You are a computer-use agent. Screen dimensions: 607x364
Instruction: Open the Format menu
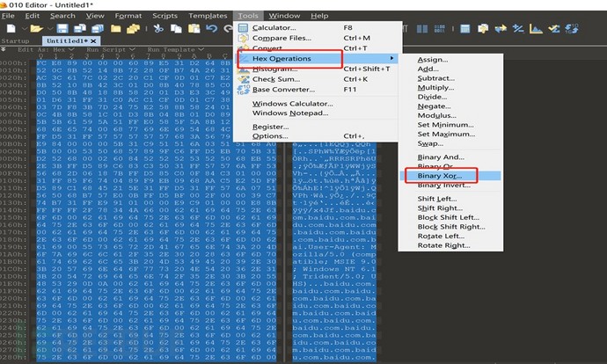point(128,16)
